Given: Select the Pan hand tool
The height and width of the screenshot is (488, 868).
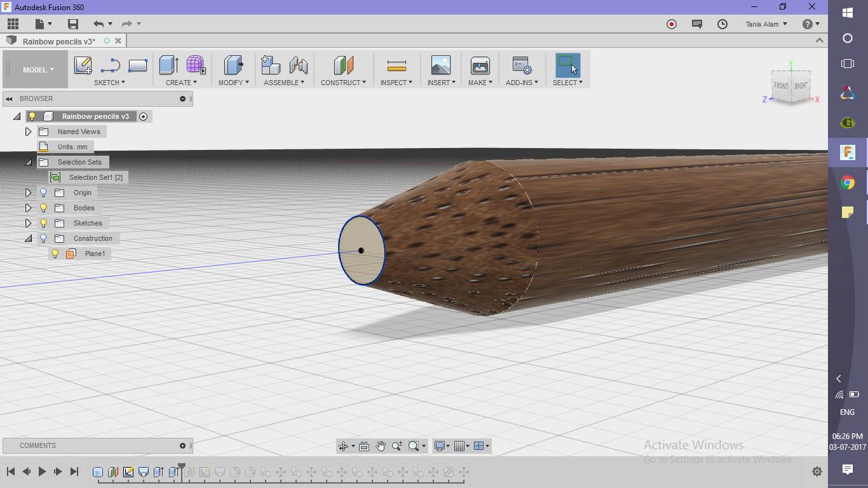Looking at the screenshot, I should (381, 446).
